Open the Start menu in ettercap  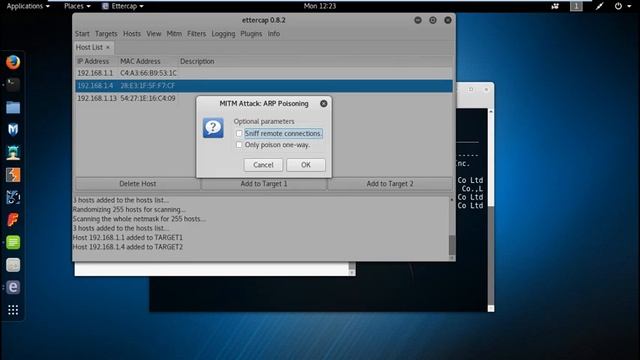point(82,34)
